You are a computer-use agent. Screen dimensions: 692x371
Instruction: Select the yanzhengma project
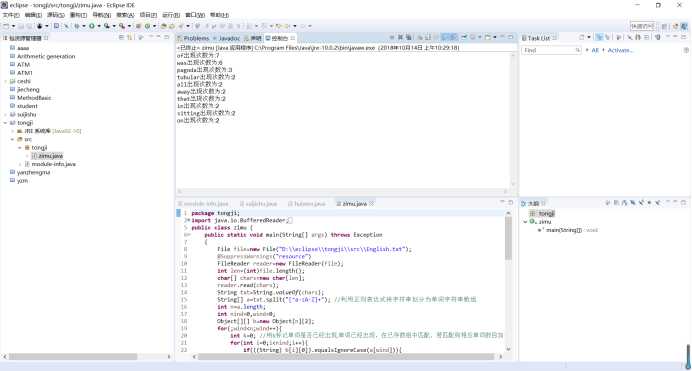click(x=30, y=172)
